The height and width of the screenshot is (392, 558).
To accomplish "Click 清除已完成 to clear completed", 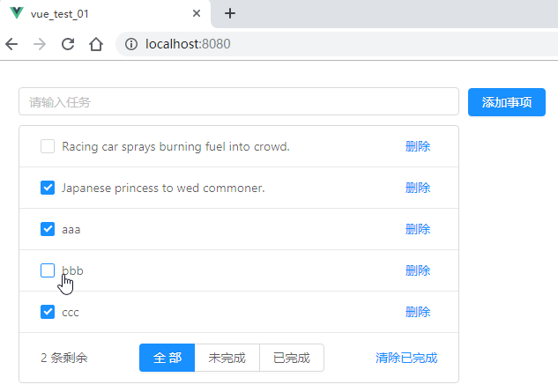I will pyautogui.click(x=405, y=358).
